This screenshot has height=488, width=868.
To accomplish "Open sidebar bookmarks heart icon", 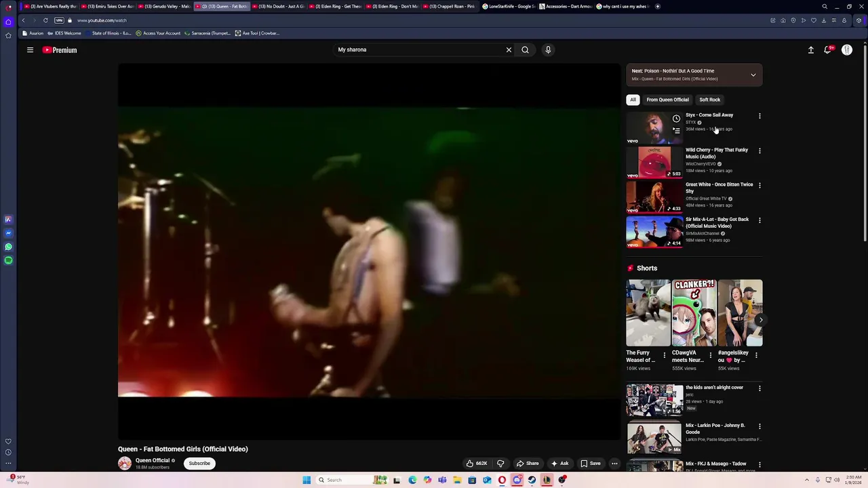I will coord(8,441).
